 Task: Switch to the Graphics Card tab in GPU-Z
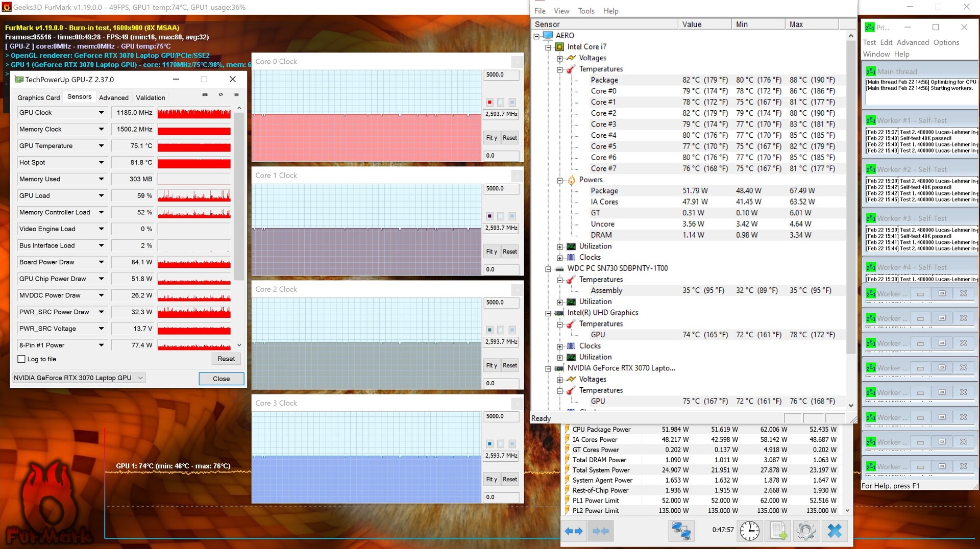39,97
